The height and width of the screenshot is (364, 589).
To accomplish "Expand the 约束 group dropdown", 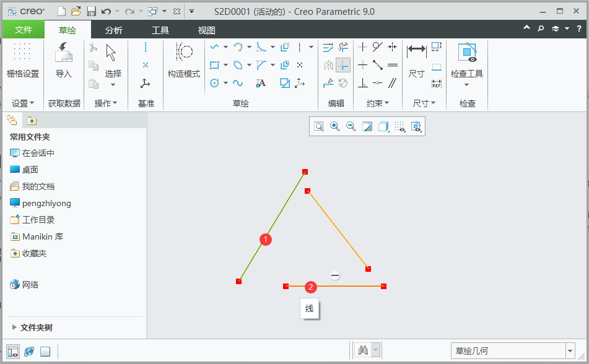I will coord(378,103).
